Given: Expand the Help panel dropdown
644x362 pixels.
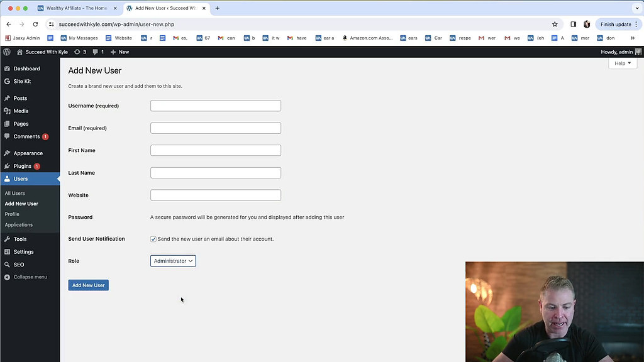Looking at the screenshot, I should (x=622, y=63).
